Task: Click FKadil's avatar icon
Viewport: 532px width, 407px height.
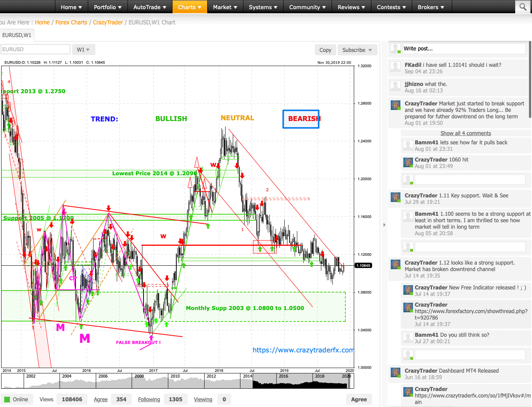Action: [x=395, y=68]
